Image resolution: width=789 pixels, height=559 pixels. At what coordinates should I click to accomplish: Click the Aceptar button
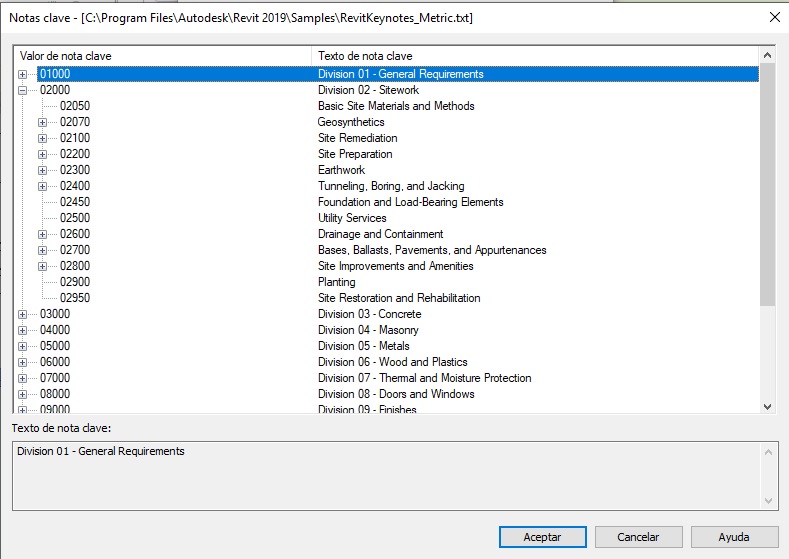[x=542, y=537]
